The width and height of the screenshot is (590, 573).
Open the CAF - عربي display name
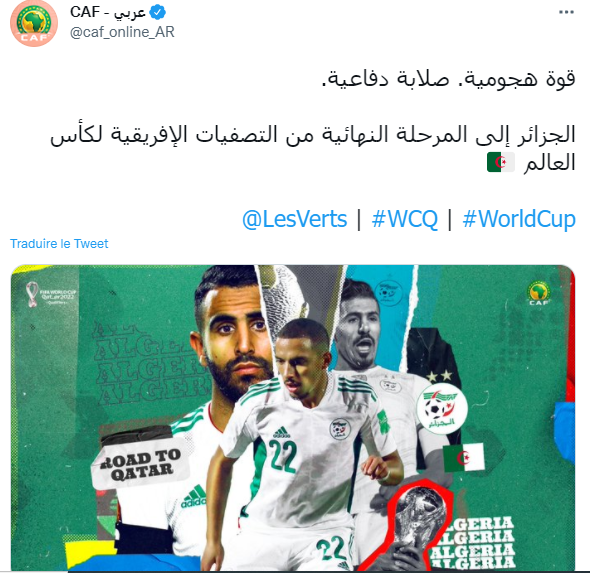(x=108, y=12)
